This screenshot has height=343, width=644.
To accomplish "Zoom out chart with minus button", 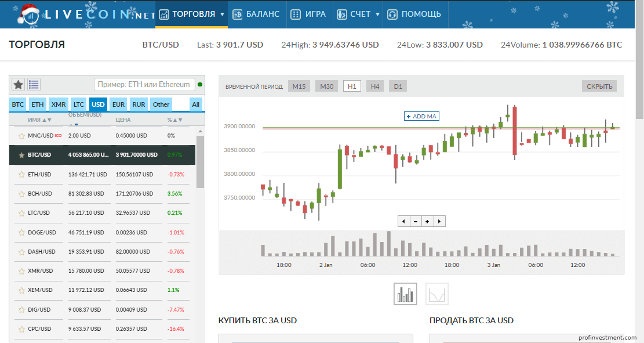I will pos(416,221).
